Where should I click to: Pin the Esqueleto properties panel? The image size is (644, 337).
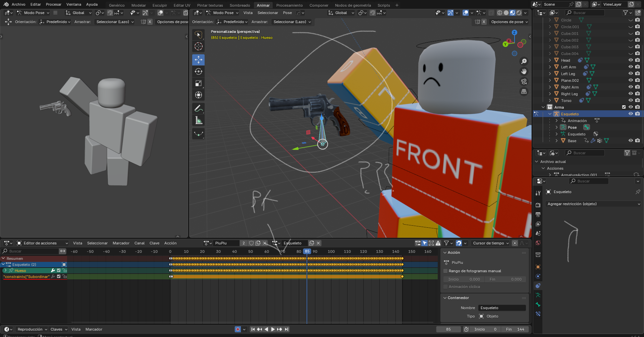click(x=638, y=192)
